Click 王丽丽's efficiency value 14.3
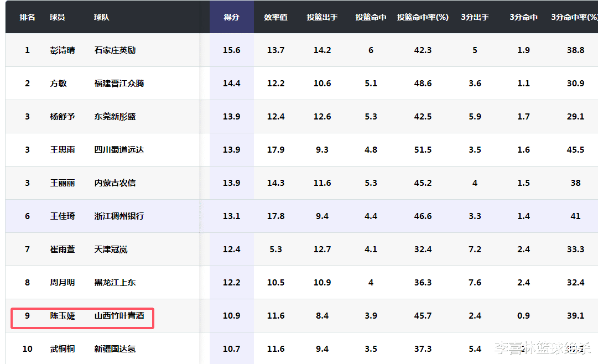This screenshot has height=364, width=598. tap(275, 183)
